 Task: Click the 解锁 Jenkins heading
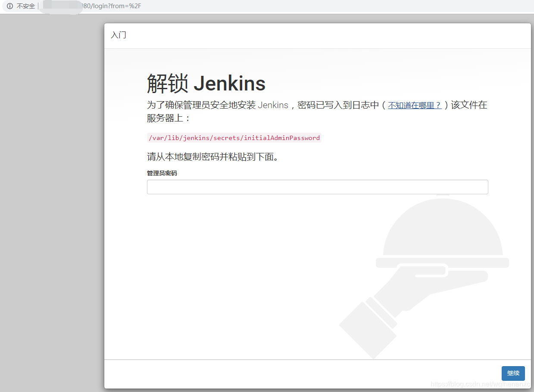(x=206, y=83)
